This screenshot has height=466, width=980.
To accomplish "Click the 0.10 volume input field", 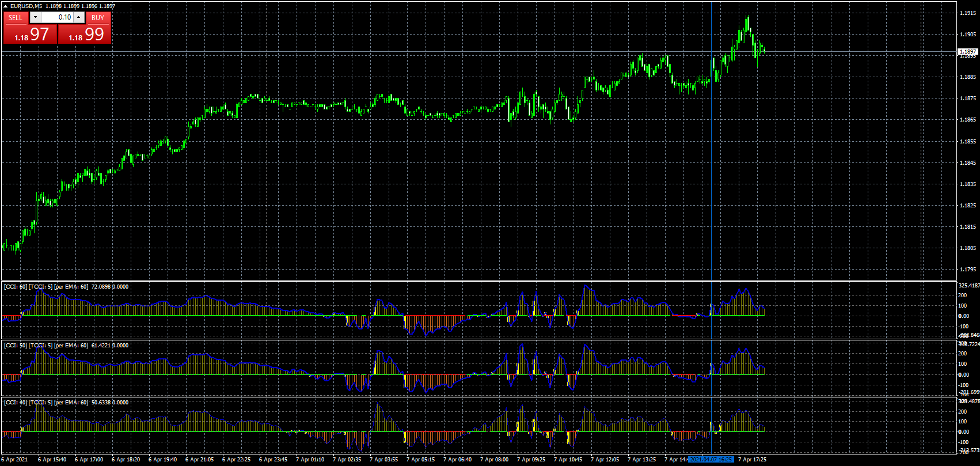I will pyautogui.click(x=57, y=17).
